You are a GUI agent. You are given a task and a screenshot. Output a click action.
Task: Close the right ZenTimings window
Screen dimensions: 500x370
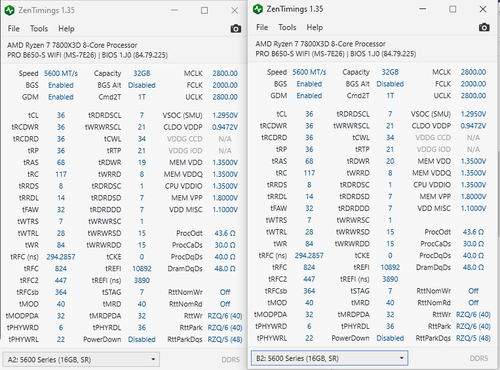click(483, 9)
